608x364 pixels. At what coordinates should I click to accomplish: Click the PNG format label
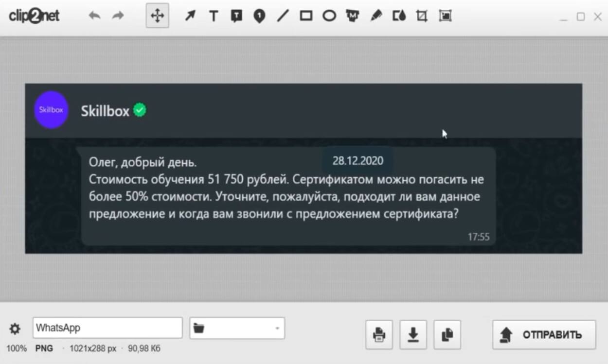coord(44,348)
